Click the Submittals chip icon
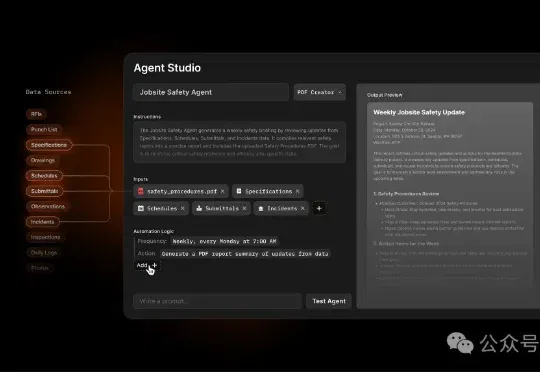Image resolution: width=540 pixels, height=372 pixels. (199, 208)
